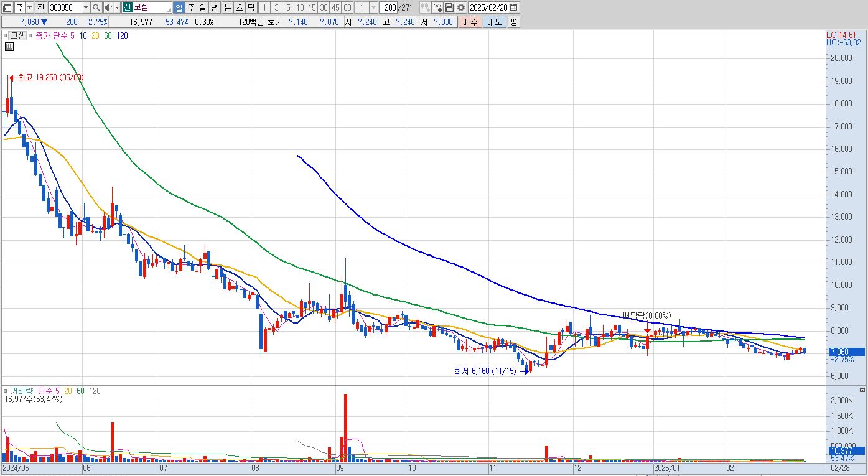
Task: Open chart settings gear icon
Action: point(460,7)
